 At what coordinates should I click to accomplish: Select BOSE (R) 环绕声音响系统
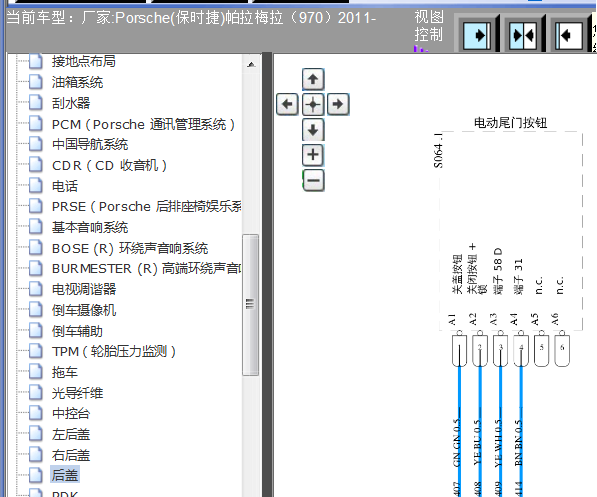[x=130, y=248]
